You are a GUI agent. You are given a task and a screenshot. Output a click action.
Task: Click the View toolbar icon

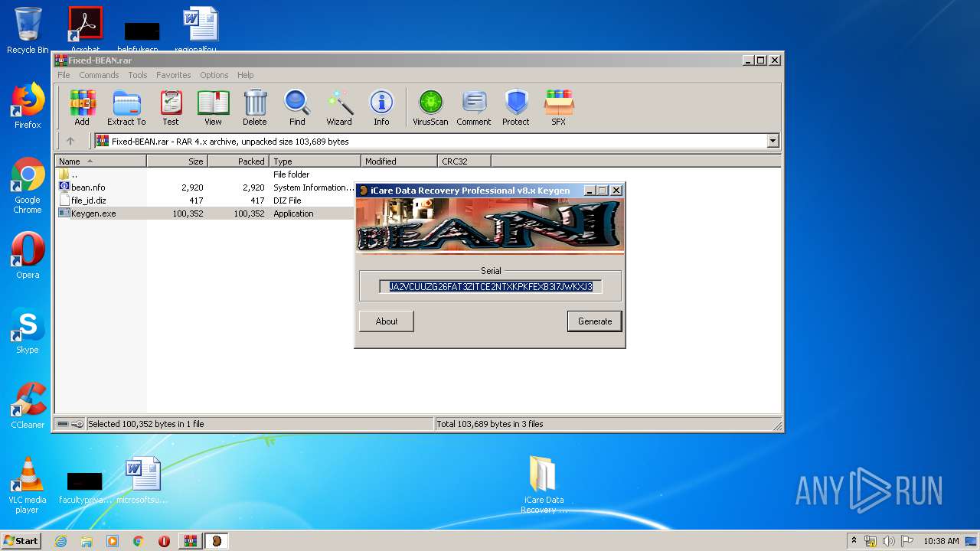213,108
